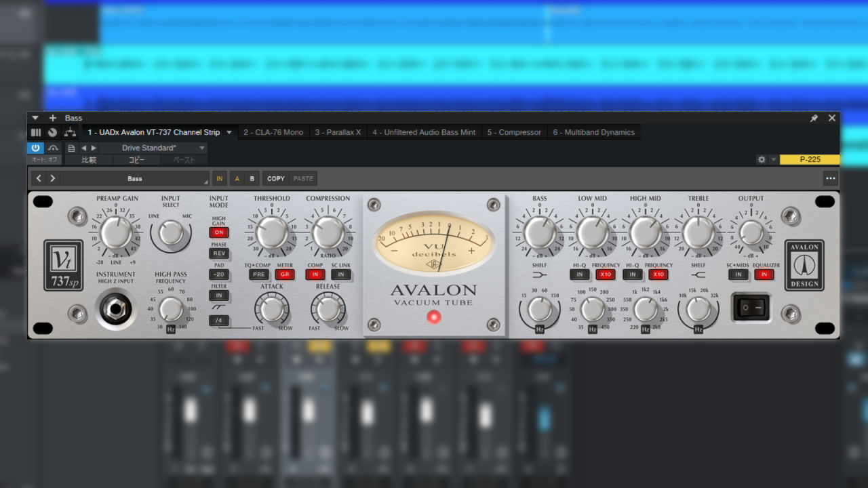Open the routing editor icon
Screen dimensions: 868x488
click(69, 132)
